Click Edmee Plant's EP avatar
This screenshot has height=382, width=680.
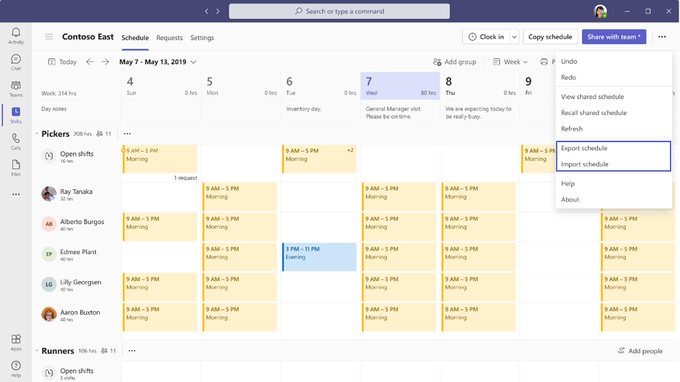coord(49,254)
